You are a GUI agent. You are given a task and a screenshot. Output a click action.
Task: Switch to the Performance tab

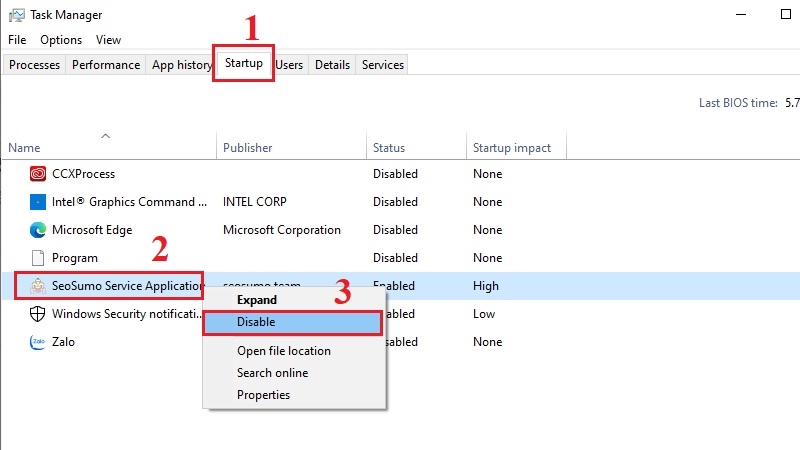tap(106, 65)
